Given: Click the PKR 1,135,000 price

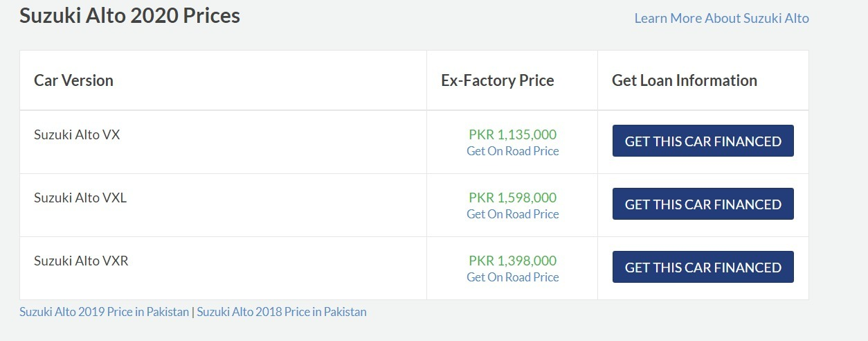Looking at the screenshot, I should click(x=513, y=134).
